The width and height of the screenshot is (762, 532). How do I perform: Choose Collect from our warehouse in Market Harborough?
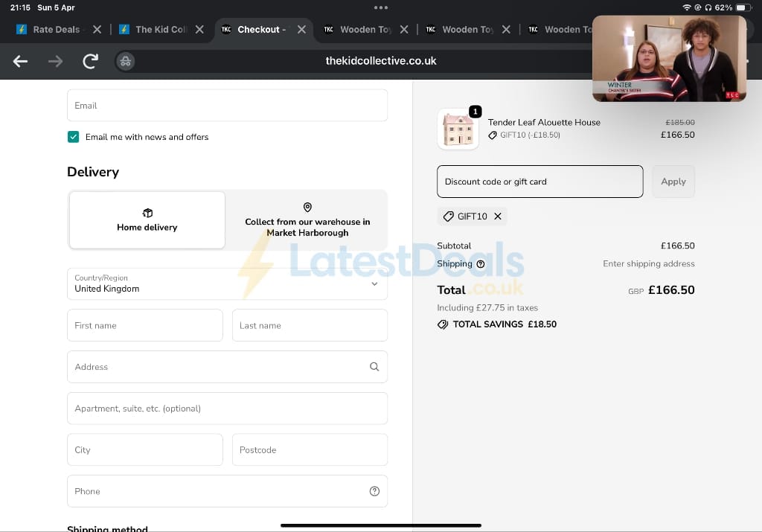tap(307, 220)
